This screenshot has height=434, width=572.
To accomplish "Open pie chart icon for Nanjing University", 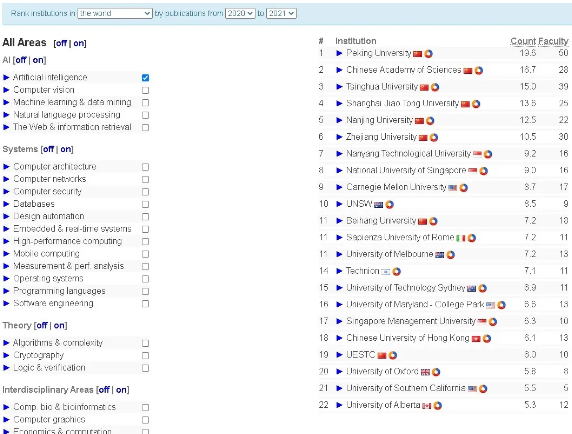I will [430, 121].
